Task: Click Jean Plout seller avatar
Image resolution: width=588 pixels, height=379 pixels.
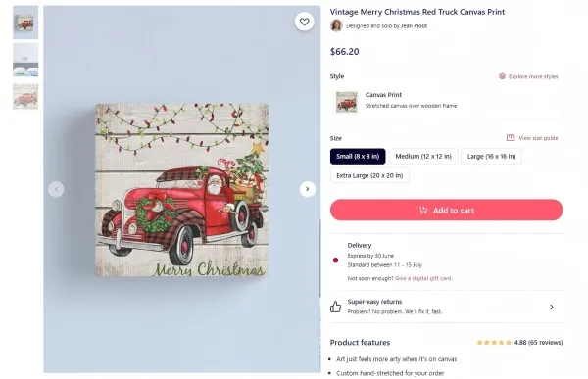Action: [336, 25]
